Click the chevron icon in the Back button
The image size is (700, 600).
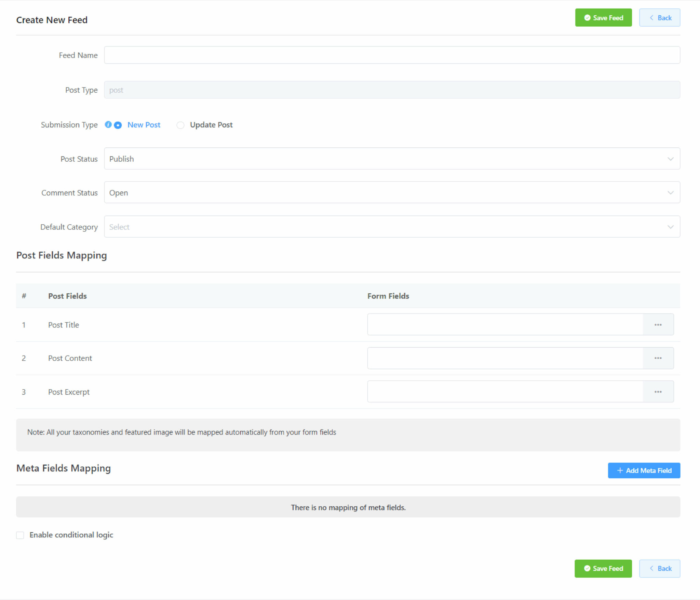pos(652,18)
